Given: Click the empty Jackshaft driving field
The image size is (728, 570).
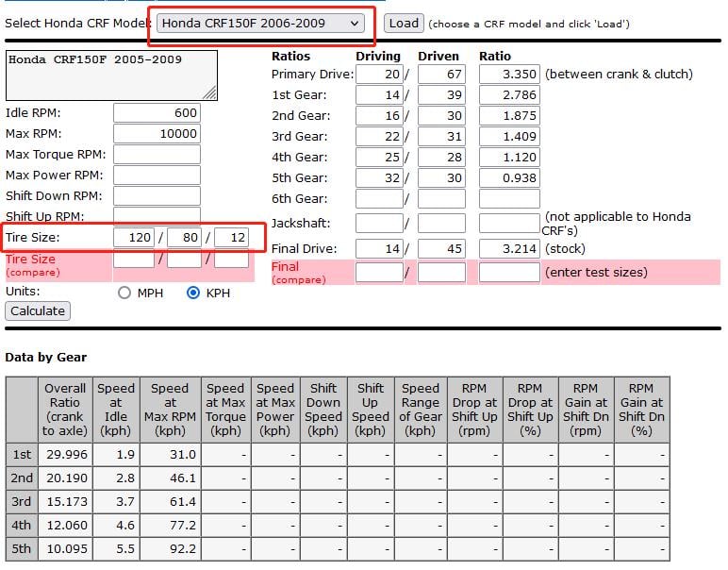Looking at the screenshot, I should pos(379,223).
